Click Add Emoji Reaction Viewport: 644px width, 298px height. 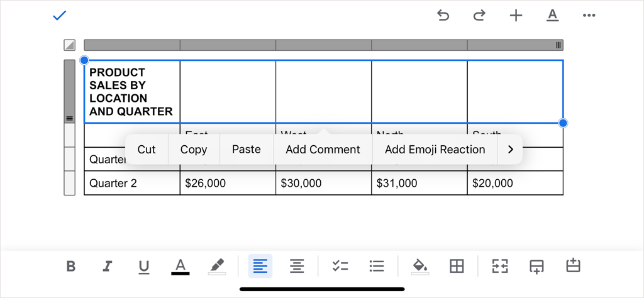[x=435, y=150]
